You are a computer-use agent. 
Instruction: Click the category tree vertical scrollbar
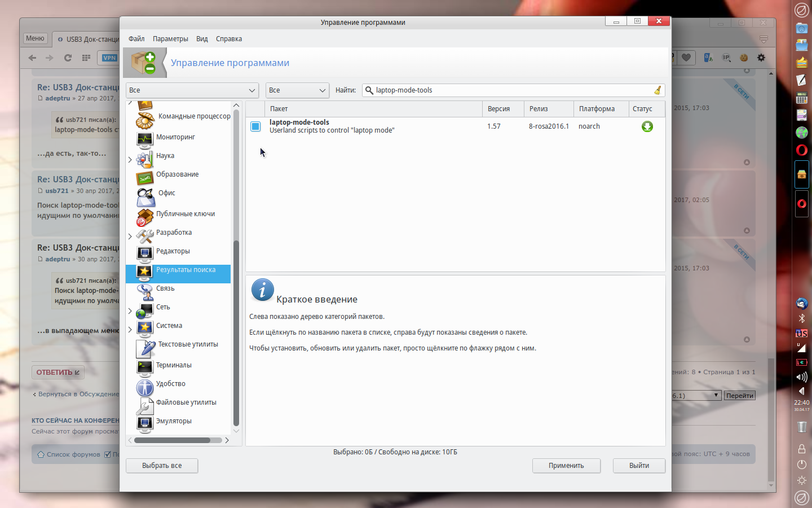coord(236,333)
